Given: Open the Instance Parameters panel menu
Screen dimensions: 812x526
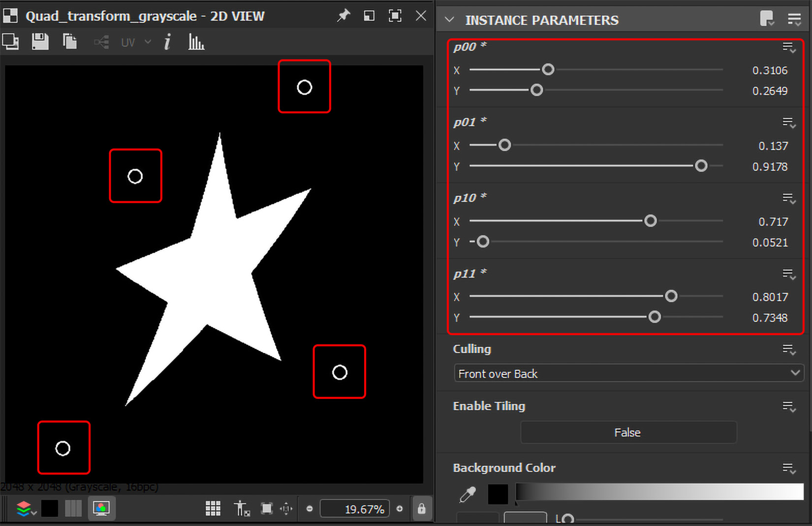Looking at the screenshot, I should tap(794, 19).
